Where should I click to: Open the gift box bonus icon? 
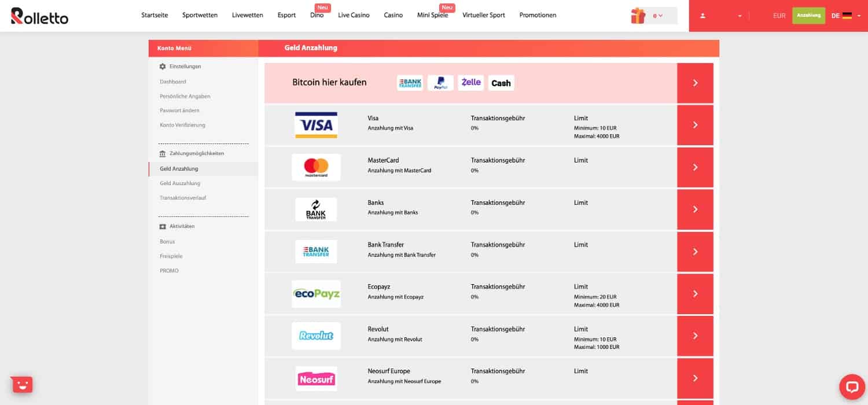point(638,16)
